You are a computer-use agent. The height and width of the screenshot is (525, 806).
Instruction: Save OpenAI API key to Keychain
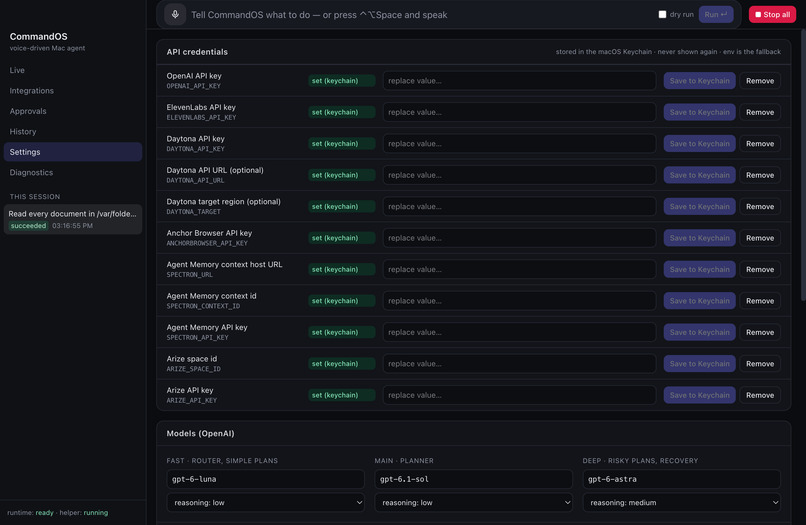(x=699, y=81)
